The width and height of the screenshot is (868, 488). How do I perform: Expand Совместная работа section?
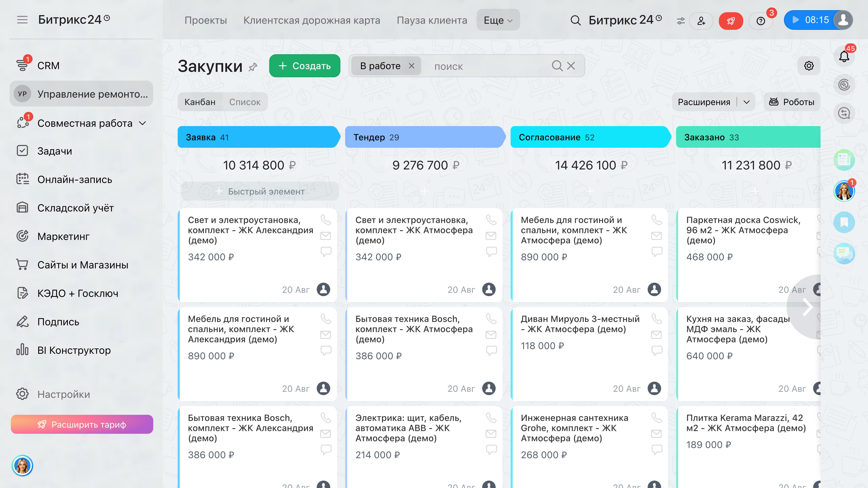coord(143,123)
